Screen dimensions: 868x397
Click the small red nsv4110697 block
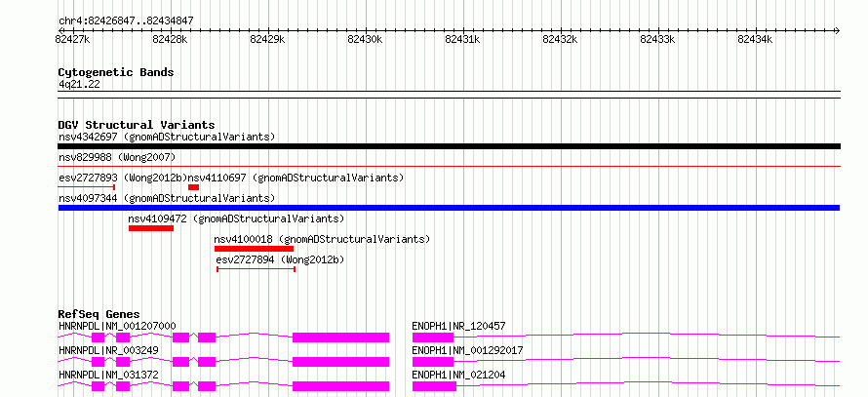(193, 187)
